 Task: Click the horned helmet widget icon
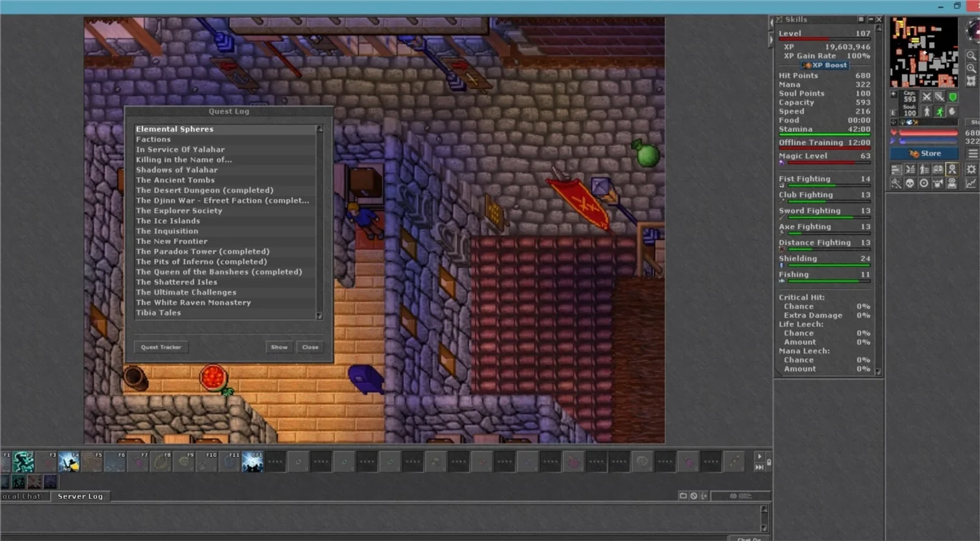click(938, 183)
